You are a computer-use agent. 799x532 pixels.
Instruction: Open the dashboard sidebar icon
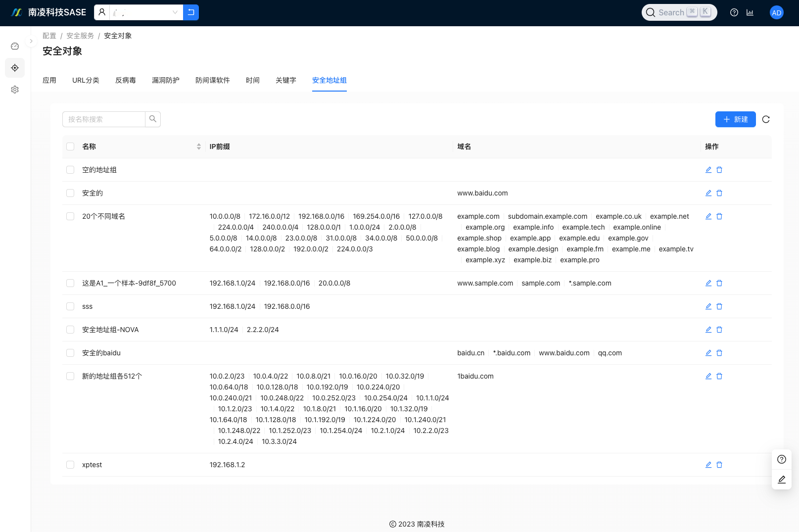15,46
